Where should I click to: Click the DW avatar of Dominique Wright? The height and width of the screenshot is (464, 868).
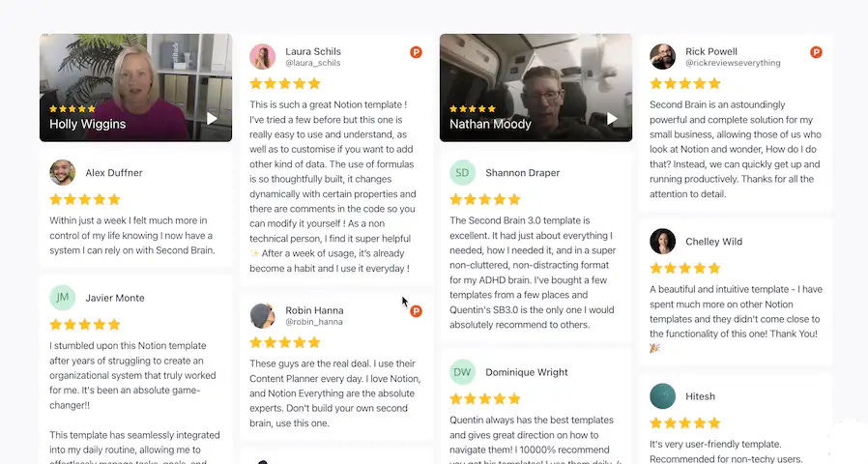[x=462, y=372]
